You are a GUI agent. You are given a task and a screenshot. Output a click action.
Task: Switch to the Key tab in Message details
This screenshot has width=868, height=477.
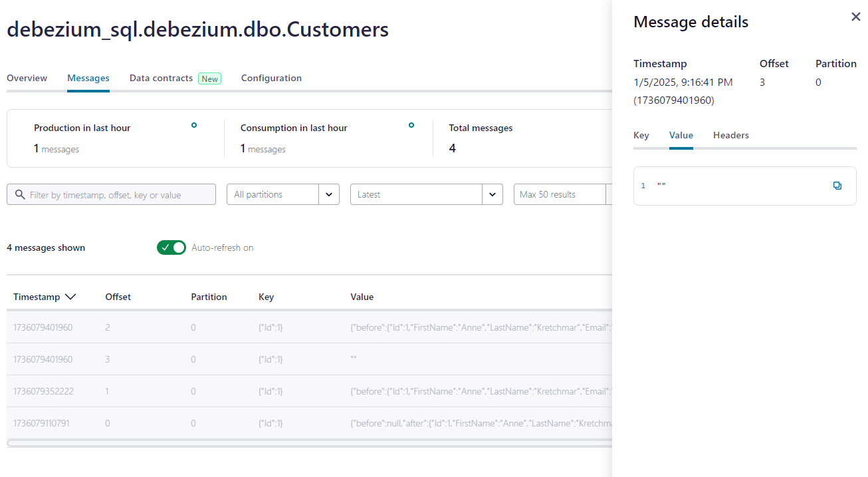point(641,135)
